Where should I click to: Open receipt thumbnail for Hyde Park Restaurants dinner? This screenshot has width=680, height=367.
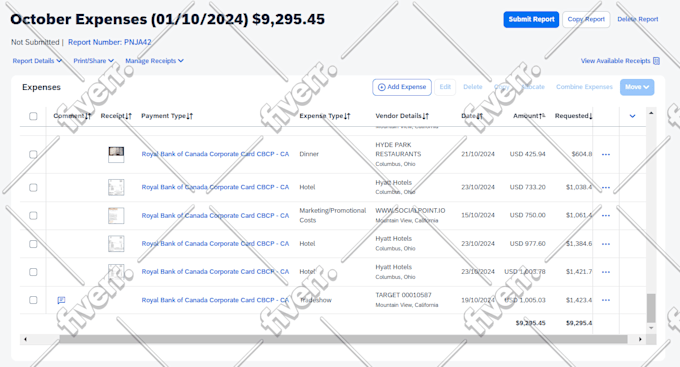(116, 154)
